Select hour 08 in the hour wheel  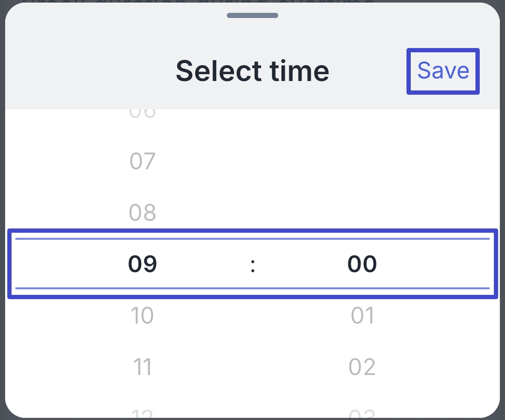[142, 213]
